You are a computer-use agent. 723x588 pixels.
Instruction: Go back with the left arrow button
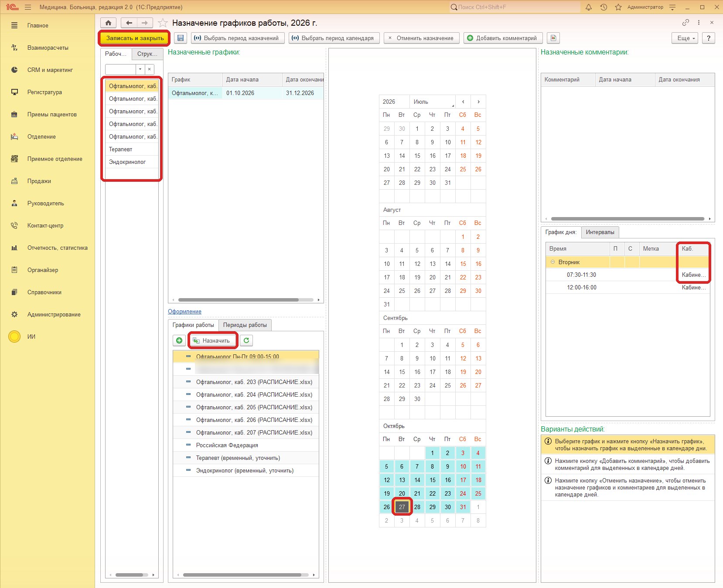129,23
